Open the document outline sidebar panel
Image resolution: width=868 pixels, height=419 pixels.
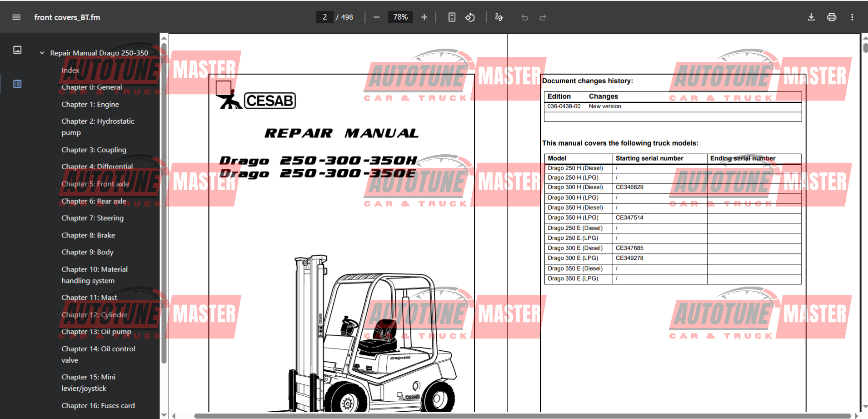(17, 84)
